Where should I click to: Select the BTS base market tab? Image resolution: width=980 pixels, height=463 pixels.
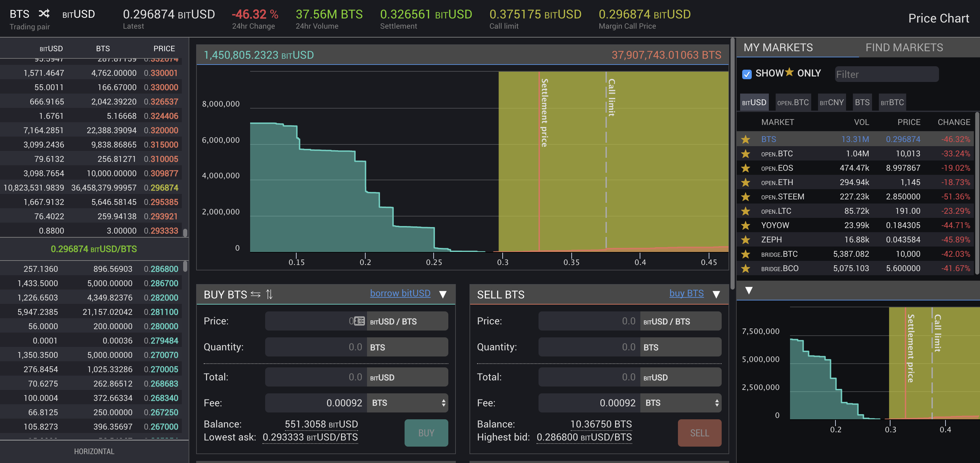point(862,102)
